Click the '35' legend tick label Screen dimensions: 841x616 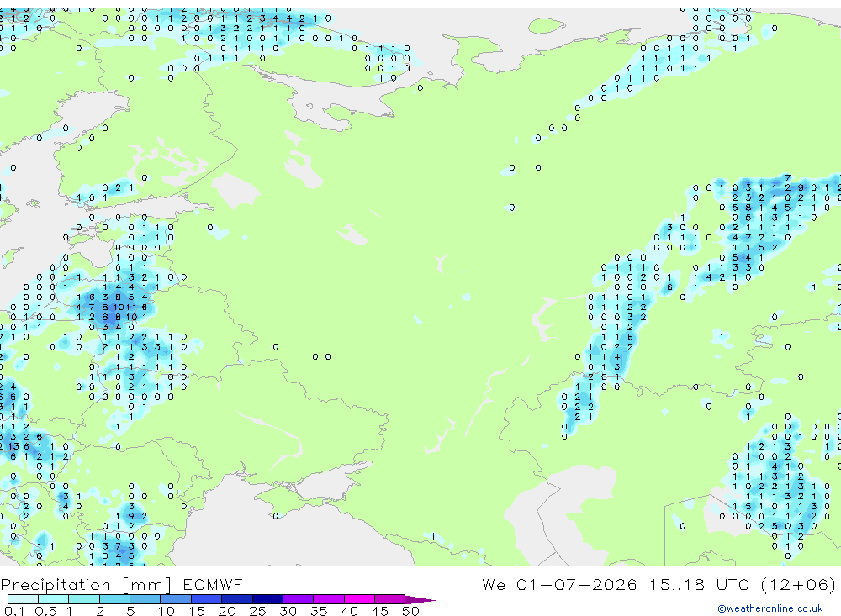[319, 611]
